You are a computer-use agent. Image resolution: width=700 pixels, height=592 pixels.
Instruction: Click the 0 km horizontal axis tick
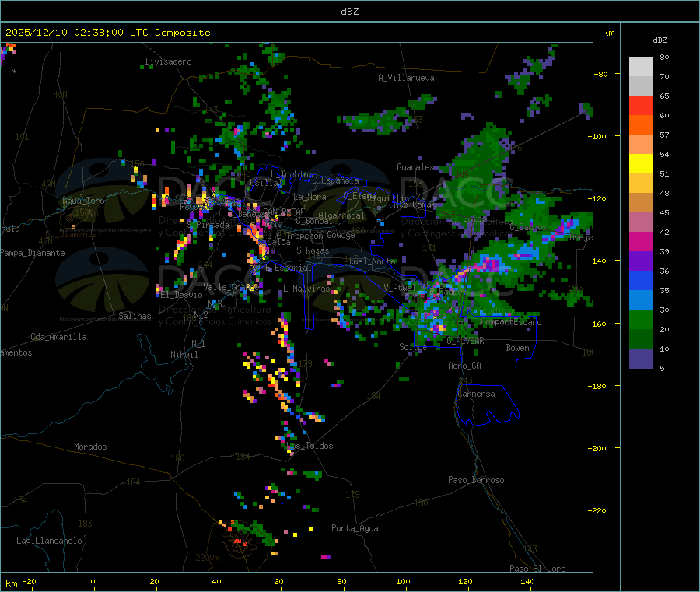pyautogui.click(x=93, y=581)
